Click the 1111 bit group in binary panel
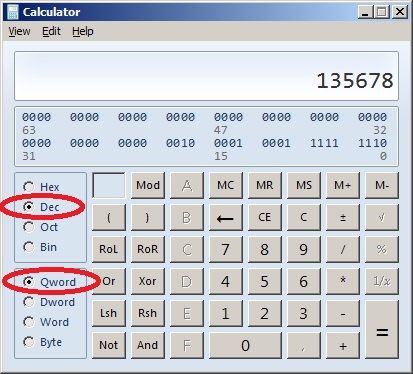This screenshot has width=413, height=374. pos(324,143)
